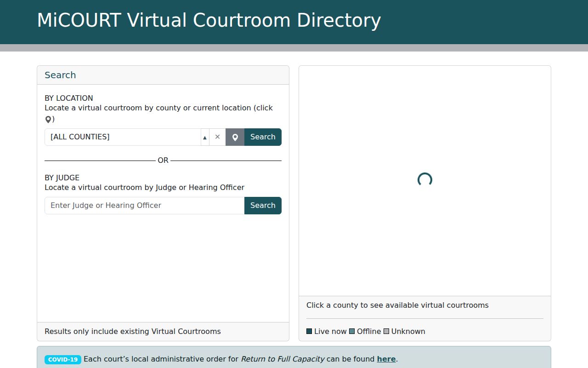Click the OR separator label
The image size is (588, 368).
click(163, 161)
